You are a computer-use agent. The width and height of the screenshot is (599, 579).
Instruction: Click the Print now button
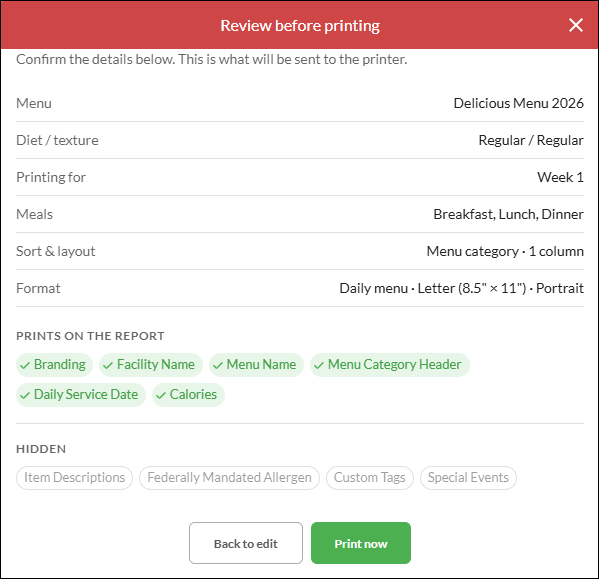(361, 543)
